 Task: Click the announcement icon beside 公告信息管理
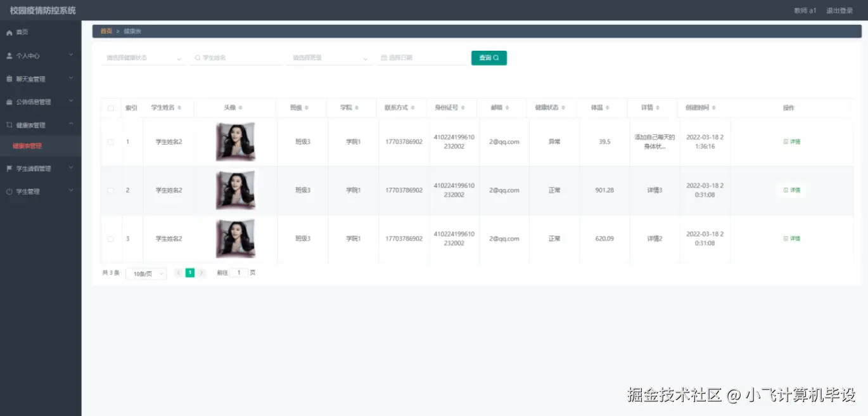tap(10, 102)
